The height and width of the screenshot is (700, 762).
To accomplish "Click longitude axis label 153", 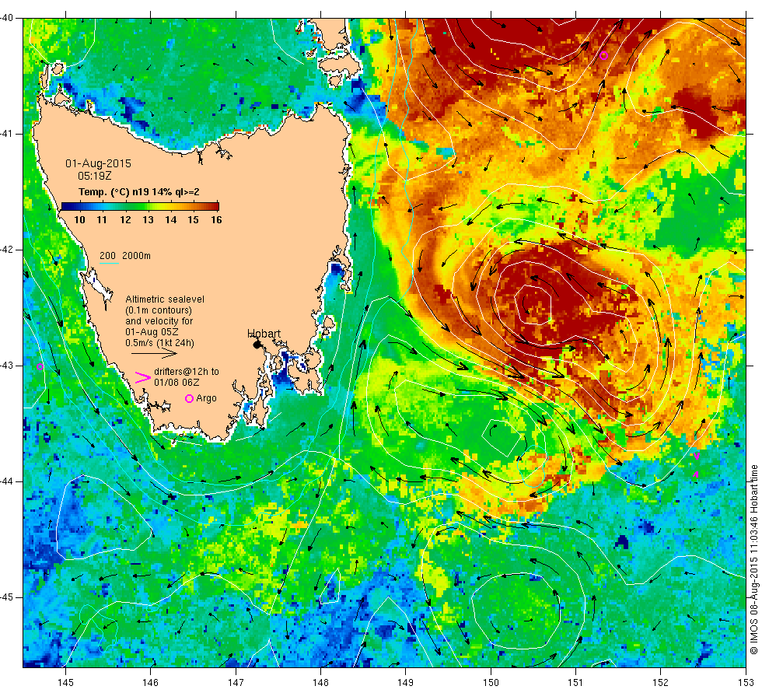I will [746, 683].
